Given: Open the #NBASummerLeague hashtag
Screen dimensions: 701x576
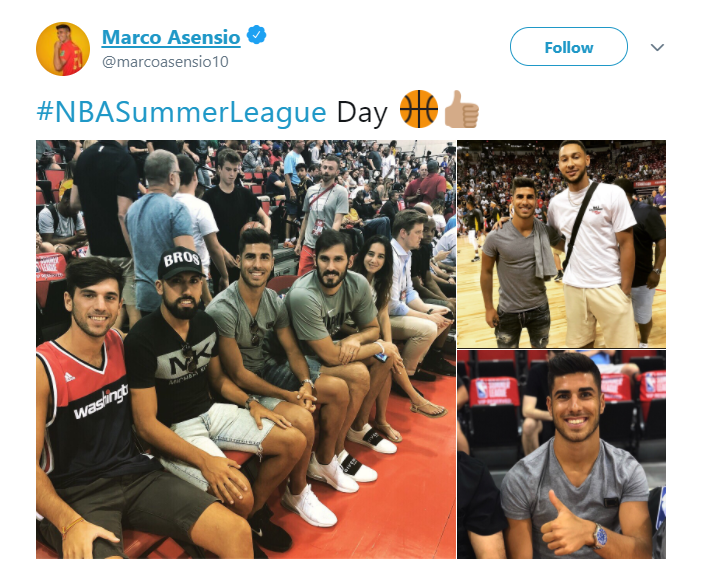Looking at the screenshot, I should (181, 112).
